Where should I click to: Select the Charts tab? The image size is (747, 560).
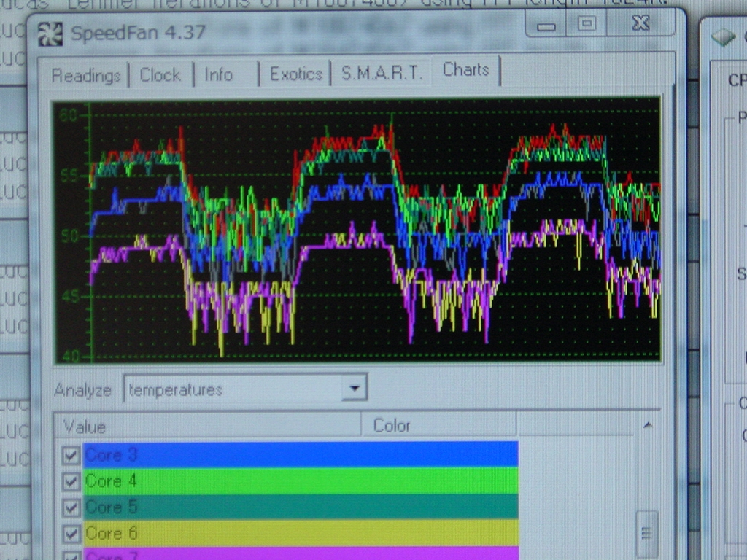tap(465, 70)
